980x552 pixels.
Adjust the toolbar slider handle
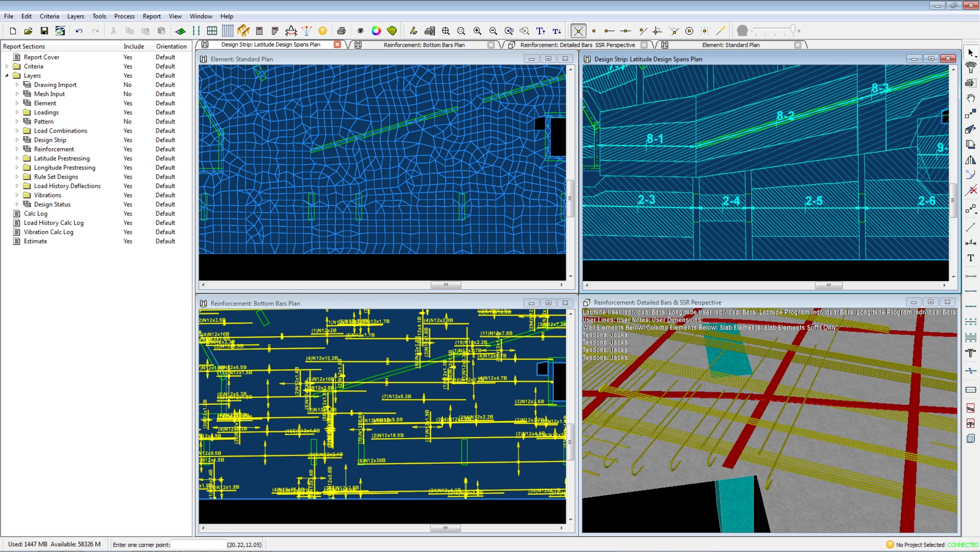[x=793, y=29]
